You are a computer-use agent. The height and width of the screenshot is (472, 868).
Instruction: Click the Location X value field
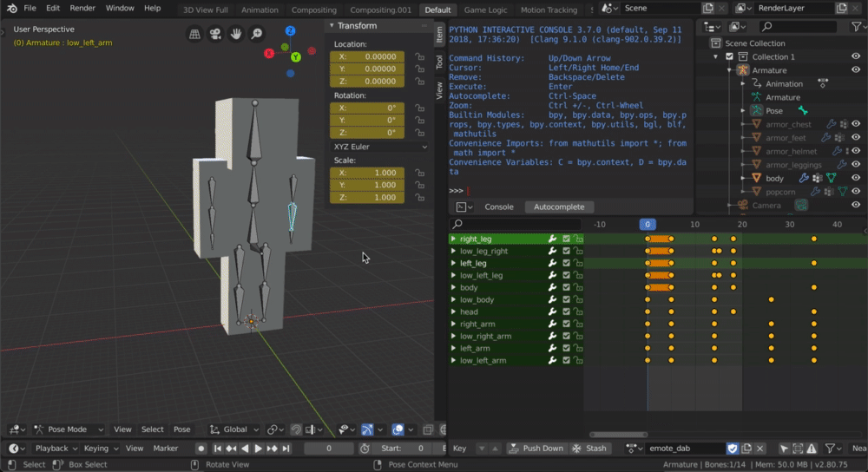click(366, 57)
